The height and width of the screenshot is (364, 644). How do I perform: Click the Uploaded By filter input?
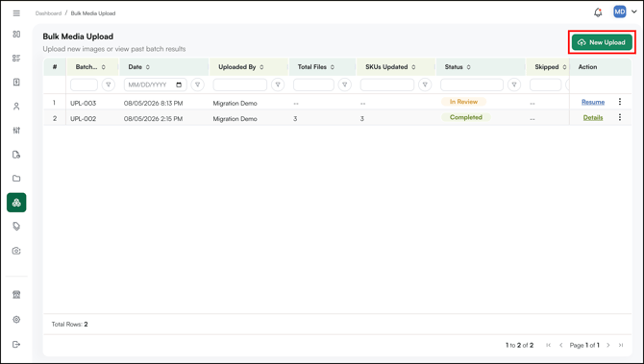tap(240, 85)
